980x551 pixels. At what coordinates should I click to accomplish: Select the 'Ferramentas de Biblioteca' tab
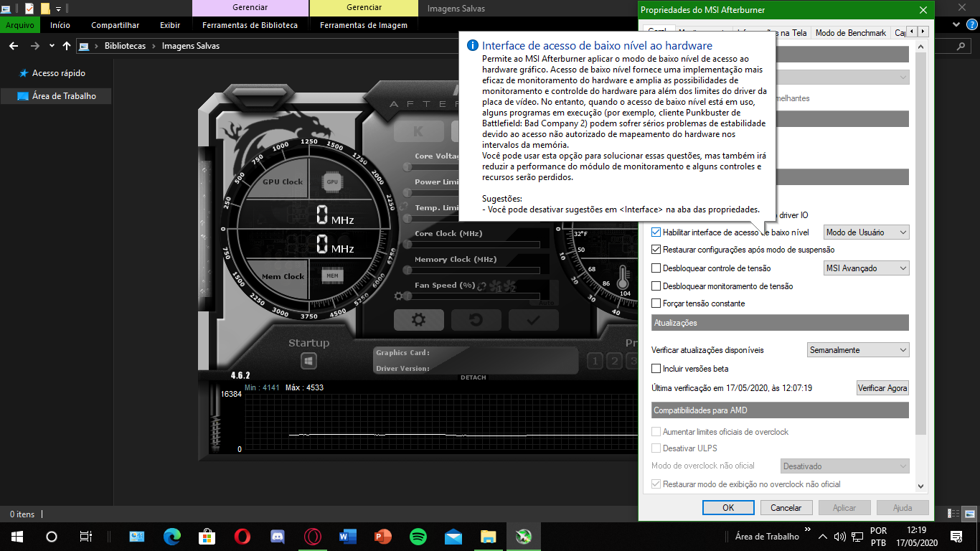[250, 25]
